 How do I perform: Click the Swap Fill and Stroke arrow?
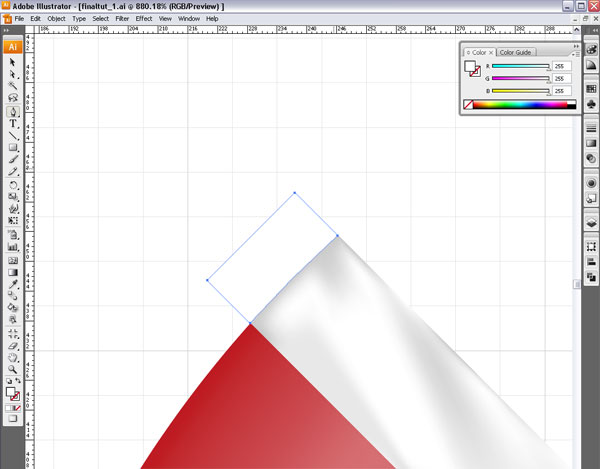(x=18, y=381)
